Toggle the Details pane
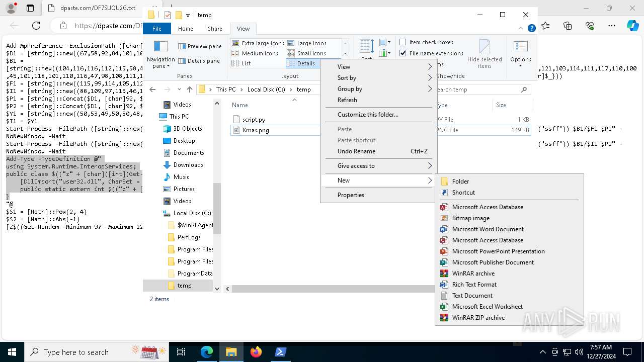The height and width of the screenshot is (362, 644). click(199, 61)
